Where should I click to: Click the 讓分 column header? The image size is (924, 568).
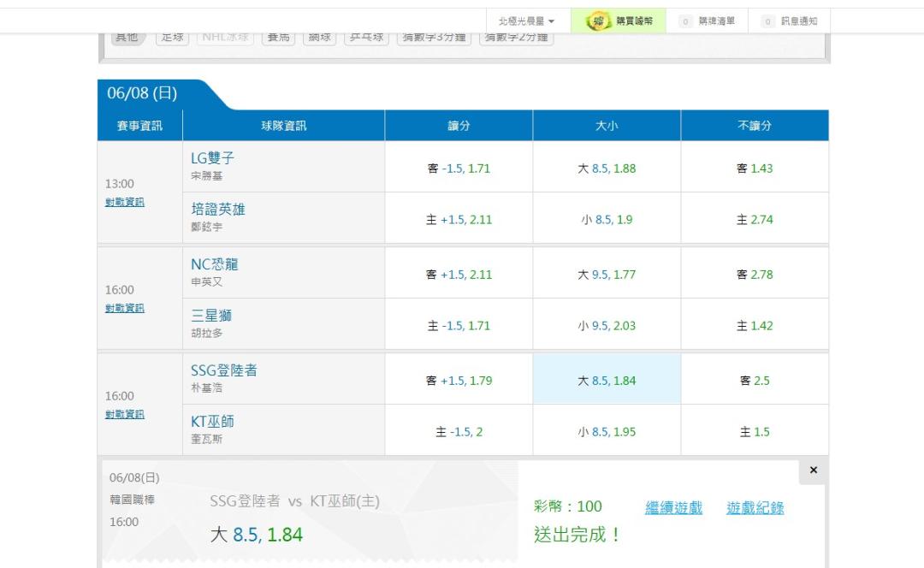click(x=459, y=126)
